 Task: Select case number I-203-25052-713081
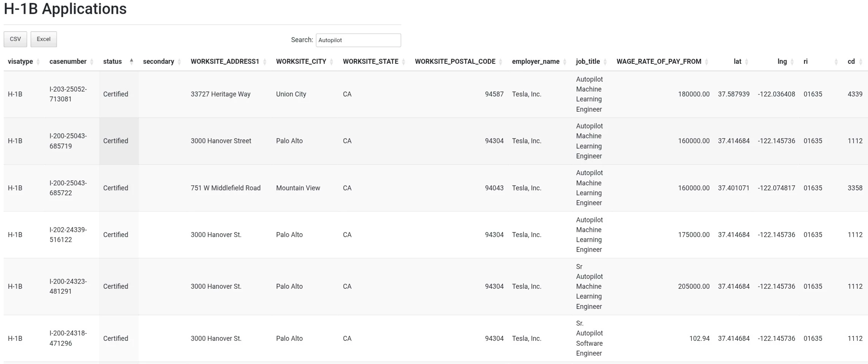tap(68, 94)
